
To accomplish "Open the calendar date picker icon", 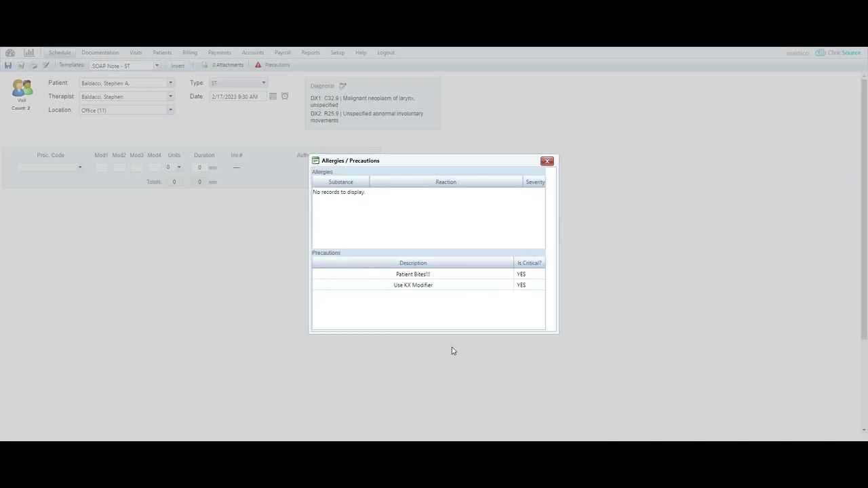I will tap(273, 96).
